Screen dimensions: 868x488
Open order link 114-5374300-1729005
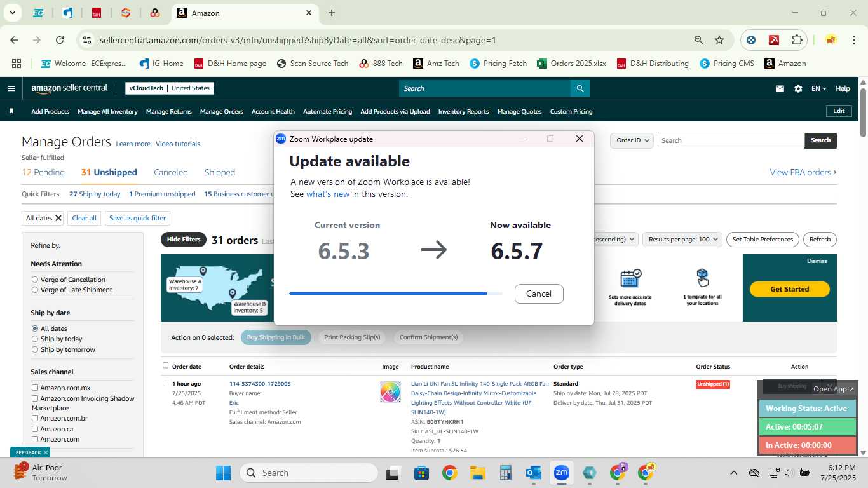coord(260,384)
